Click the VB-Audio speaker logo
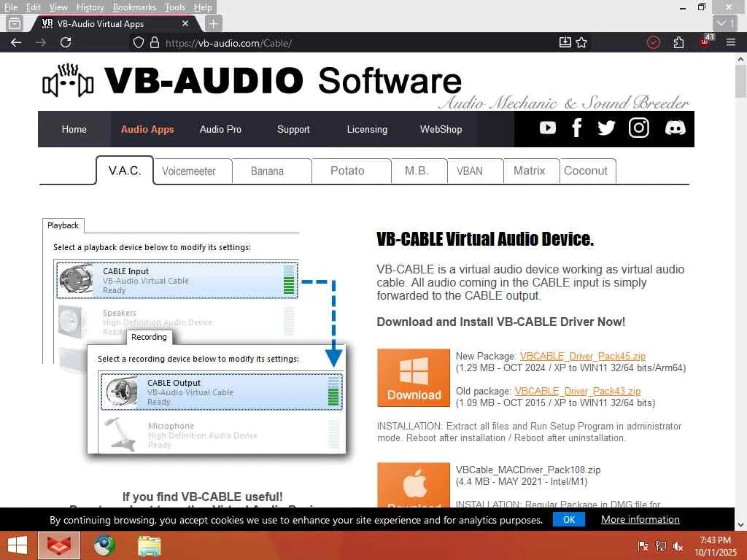747x560 pixels. (68, 81)
